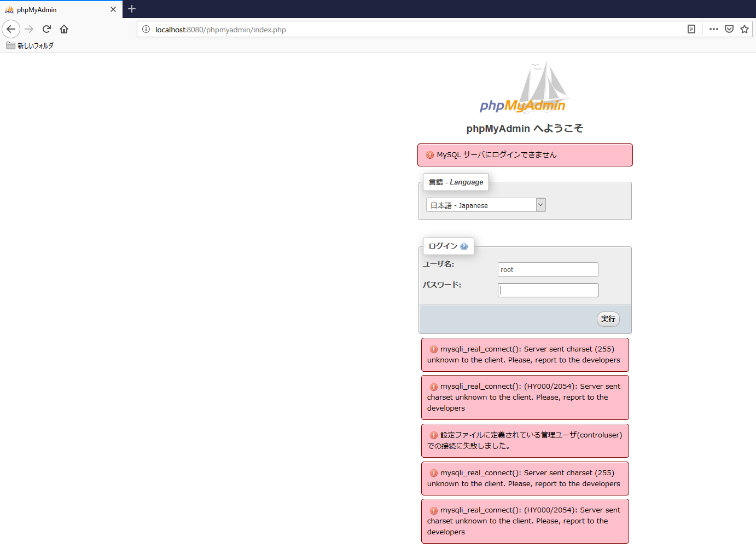756x559 pixels.
Task: Click the error icon on the HY000/2054 error box
Action: (x=433, y=386)
